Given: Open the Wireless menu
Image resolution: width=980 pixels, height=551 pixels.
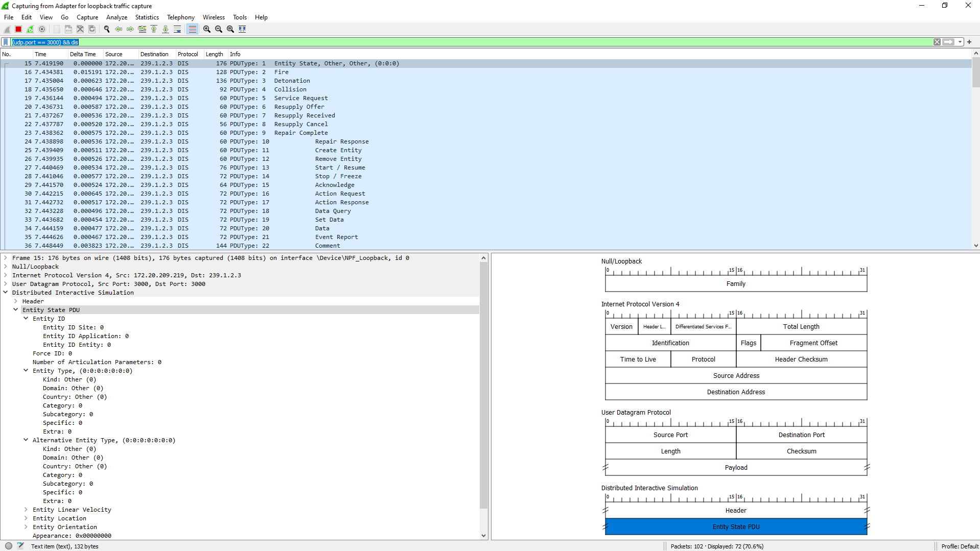Looking at the screenshot, I should (x=214, y=17).
